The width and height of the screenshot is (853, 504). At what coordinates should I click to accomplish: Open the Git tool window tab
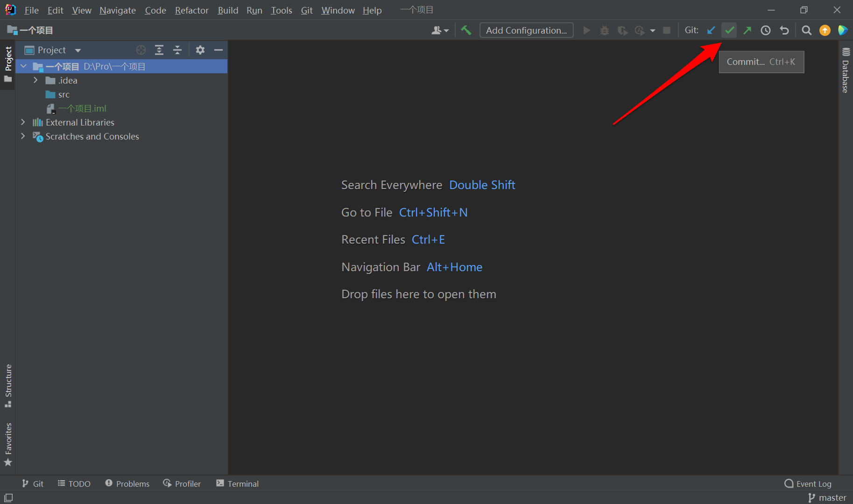[33, 484]
